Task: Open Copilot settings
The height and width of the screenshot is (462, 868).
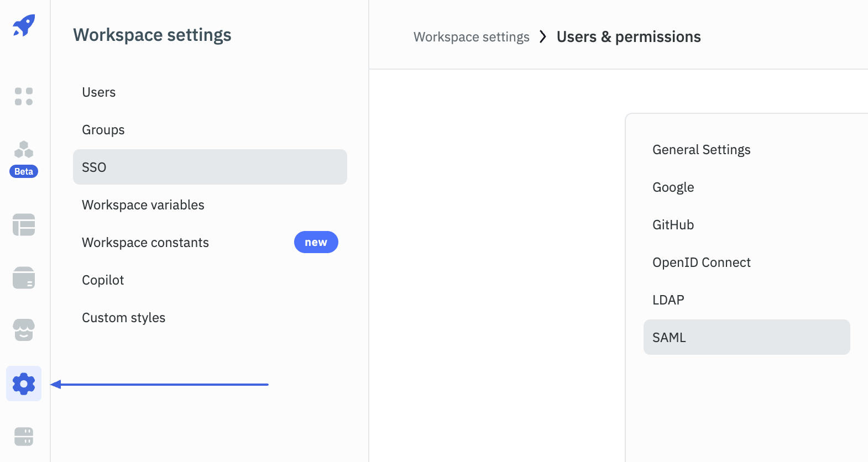Action: click(x=103, y=280)
